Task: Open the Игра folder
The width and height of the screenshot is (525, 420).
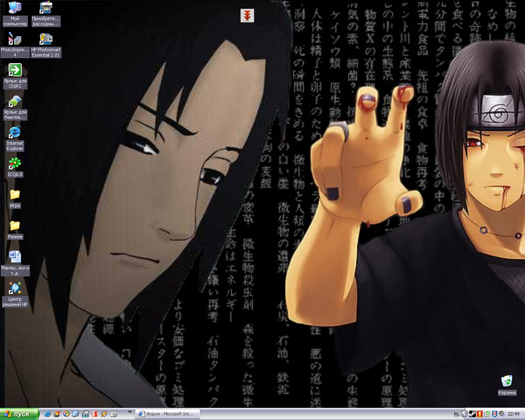Action: pyautogui.click(x=15, y=195)
